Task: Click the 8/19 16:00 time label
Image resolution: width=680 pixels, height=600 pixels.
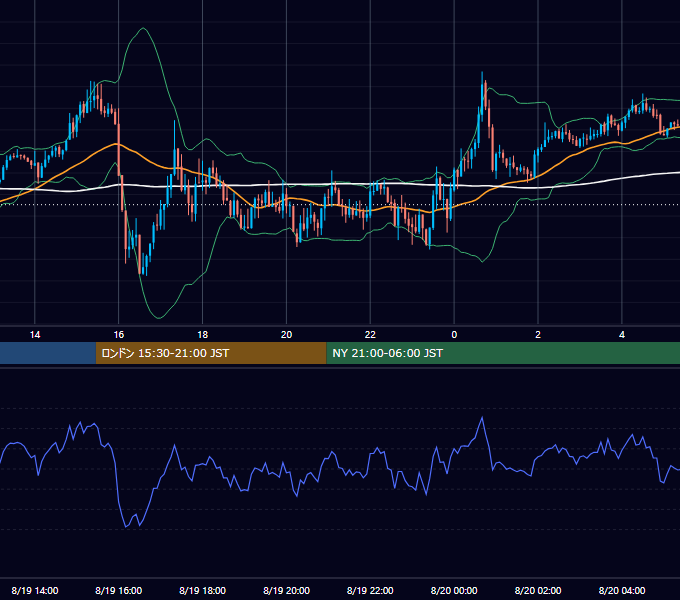Action: click(118, 590)
